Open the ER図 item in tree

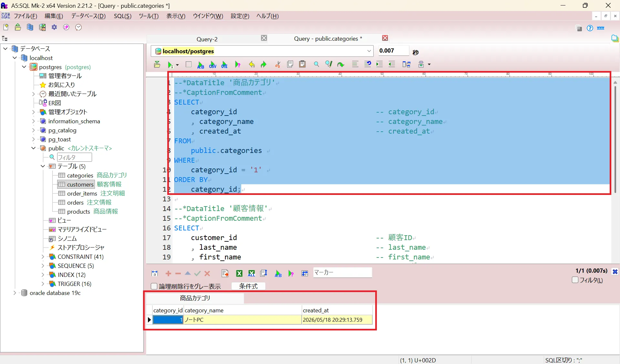click(x=55, y=103)
